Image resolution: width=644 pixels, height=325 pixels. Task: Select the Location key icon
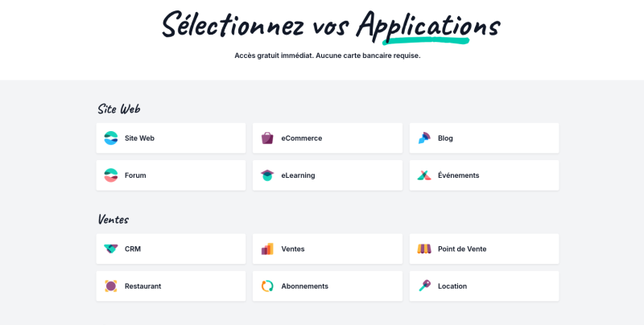point(424,286)
